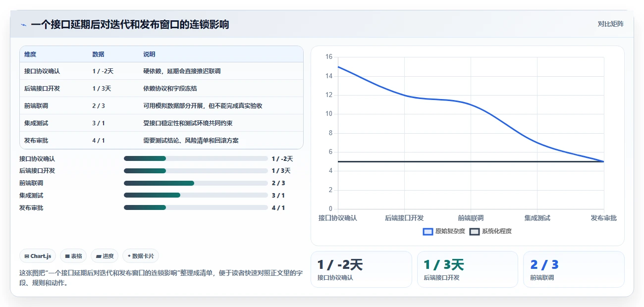
Task: Select the 进度 tag chip
Action: click(x=105, y=256)
